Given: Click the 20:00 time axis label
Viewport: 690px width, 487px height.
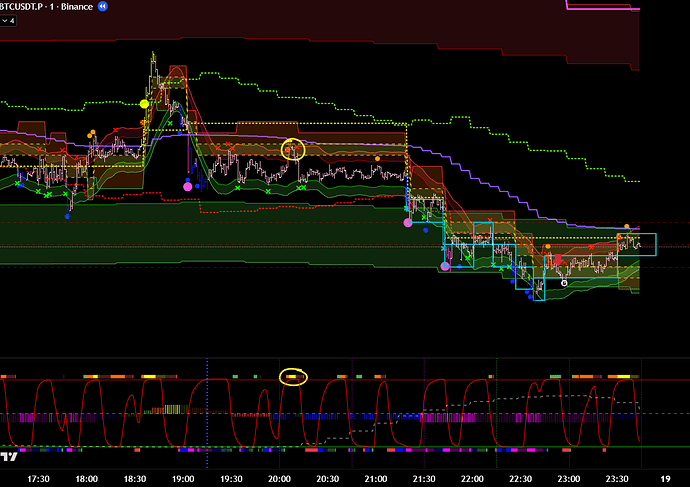Looking at the screenshot, I should coord(280,479).
